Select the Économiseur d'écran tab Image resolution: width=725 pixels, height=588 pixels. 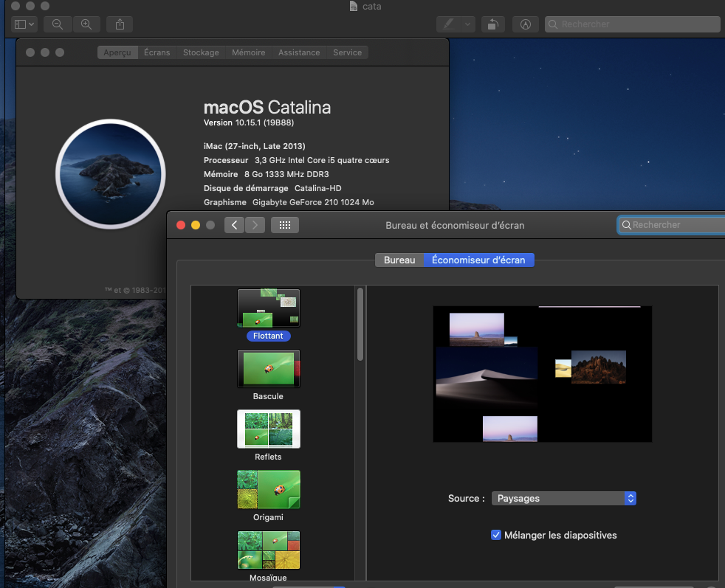pyautogui.click(x=478, y=260)
